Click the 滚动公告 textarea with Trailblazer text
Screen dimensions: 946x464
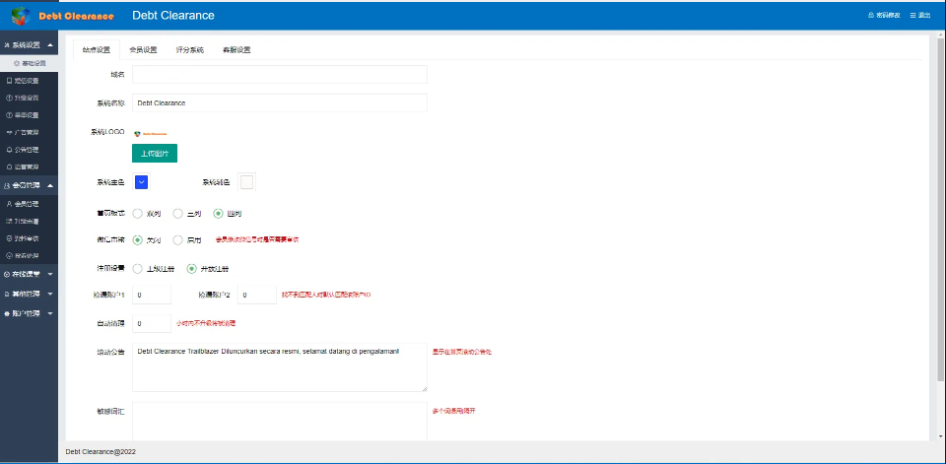pyautogui.click(x=279, y=367)
